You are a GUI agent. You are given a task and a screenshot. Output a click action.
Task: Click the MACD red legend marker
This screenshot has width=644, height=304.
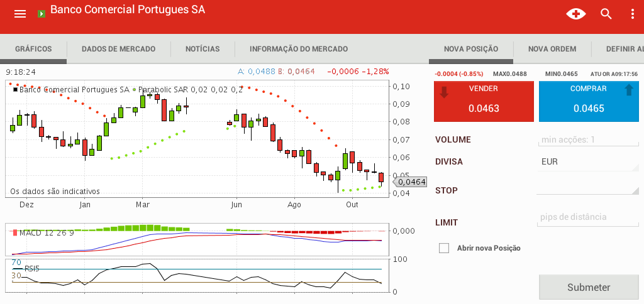pos(15,233)
